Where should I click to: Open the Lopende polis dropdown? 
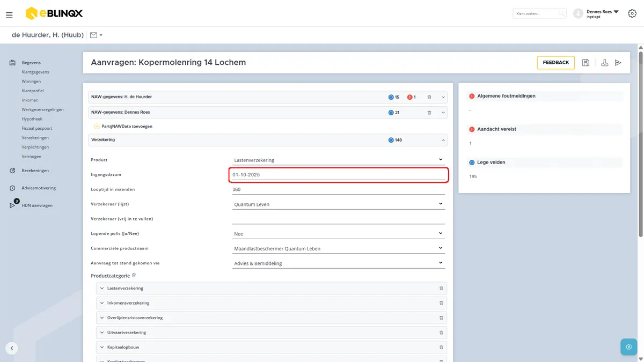tap(339, 234)
